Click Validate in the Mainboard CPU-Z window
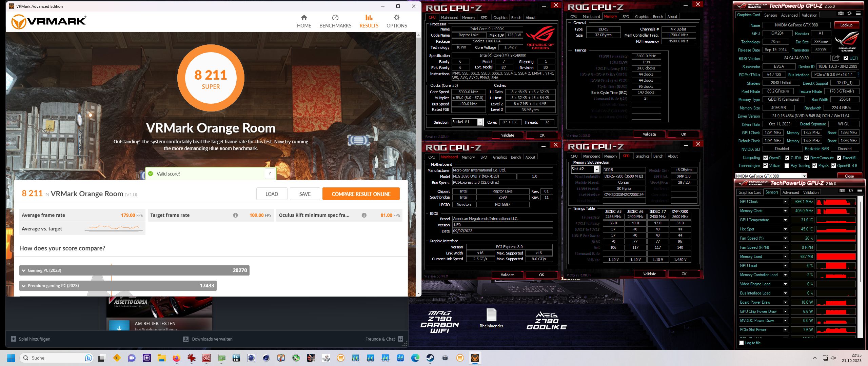 click(507, 275)
